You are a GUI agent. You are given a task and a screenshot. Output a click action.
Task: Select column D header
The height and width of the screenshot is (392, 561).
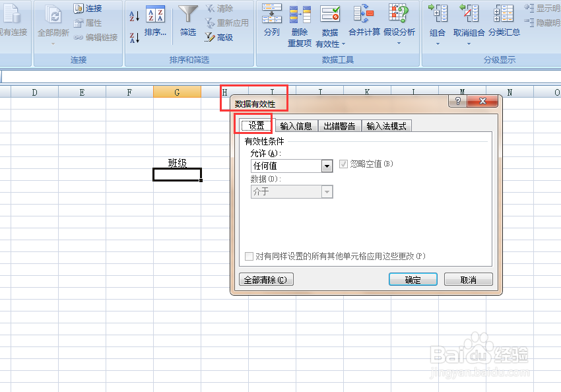point(35,92)
